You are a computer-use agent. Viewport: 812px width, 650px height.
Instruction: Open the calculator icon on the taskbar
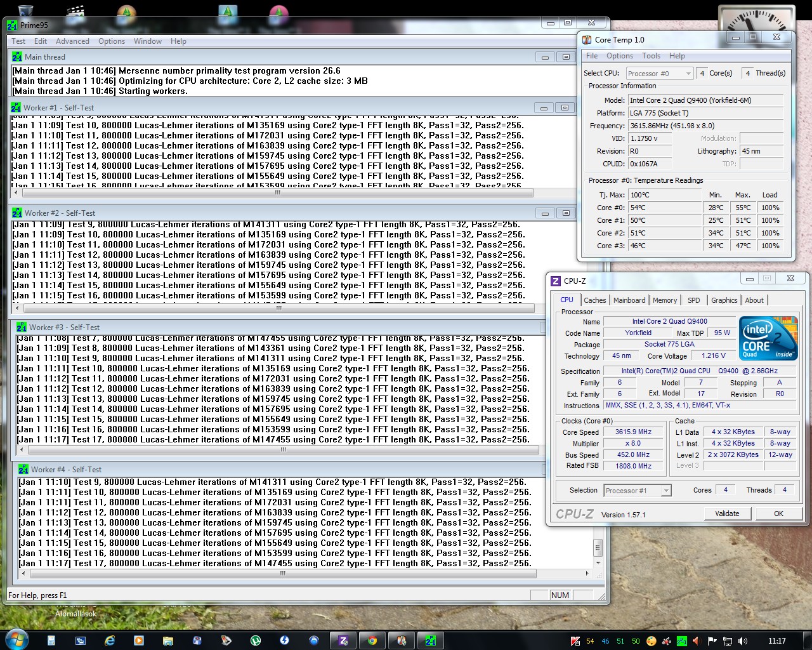click(51, 640)
